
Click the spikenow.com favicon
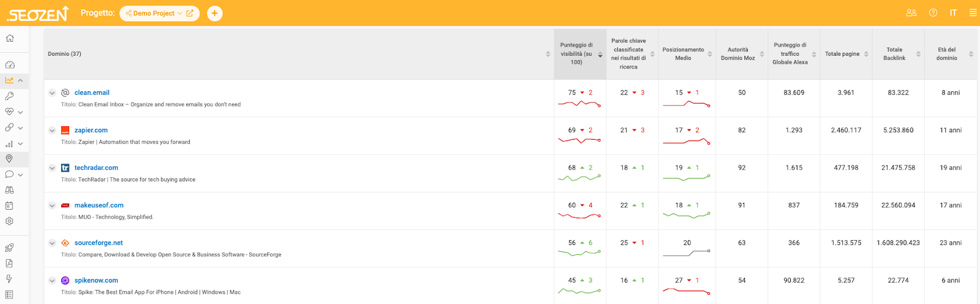click(x=65, y=280)
